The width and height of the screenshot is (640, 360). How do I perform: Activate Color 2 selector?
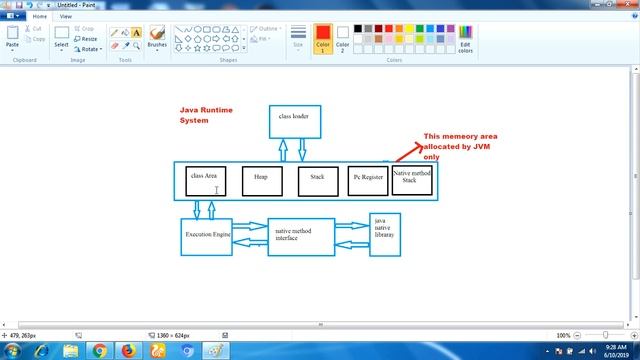[x=342, y=39]
